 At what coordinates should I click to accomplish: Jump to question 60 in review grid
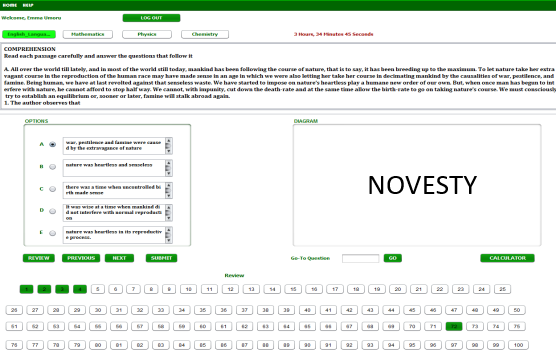pos(202,327)
